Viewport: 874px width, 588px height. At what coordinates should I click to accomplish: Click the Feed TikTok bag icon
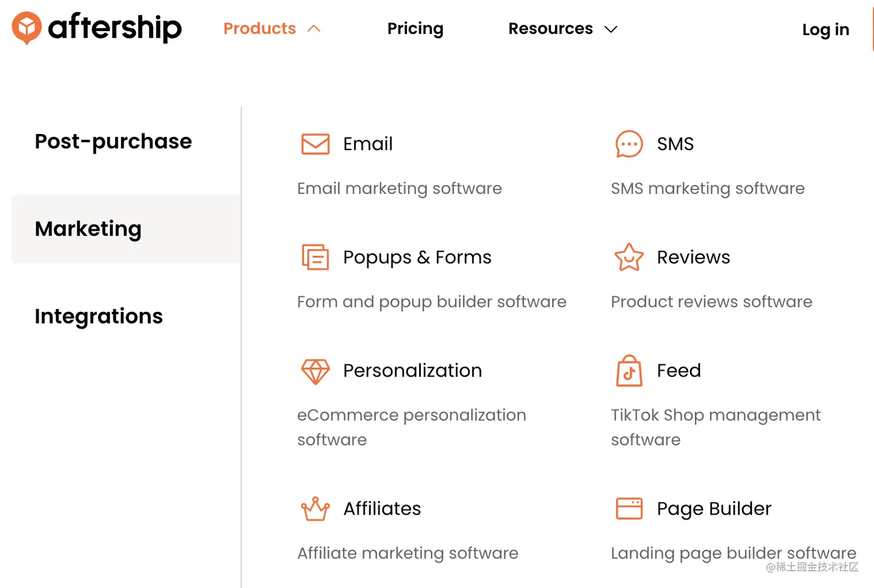pyautogui.click(x=629, y=371)
